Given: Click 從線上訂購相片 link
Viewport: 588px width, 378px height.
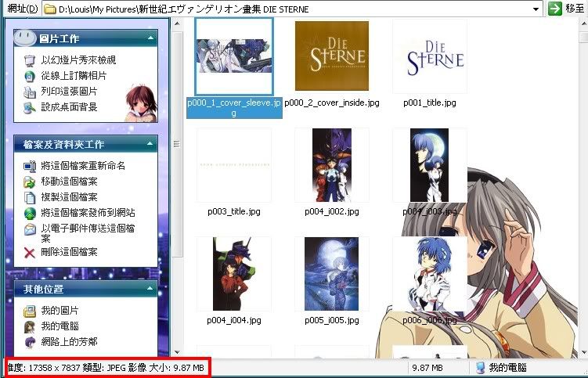Looking at the screenshot, I should click(74, 76).
